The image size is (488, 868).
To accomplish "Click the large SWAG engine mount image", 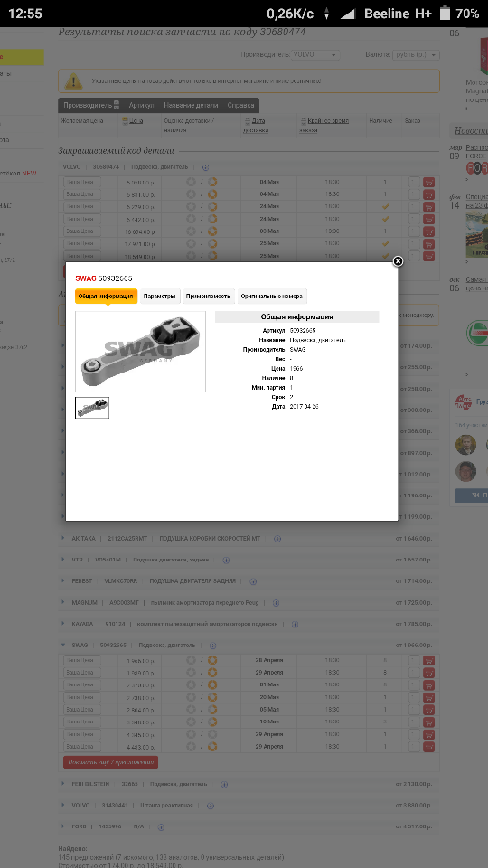I will pos(141,352).
